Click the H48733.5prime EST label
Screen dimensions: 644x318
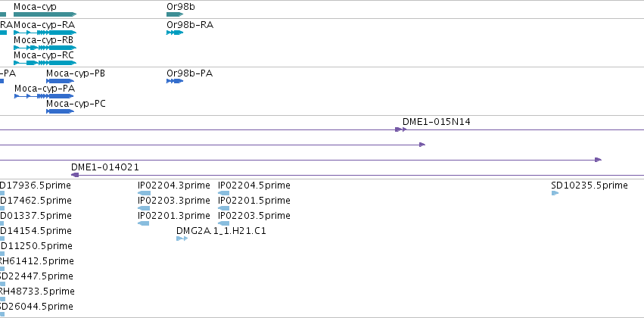tap(37, 291)
